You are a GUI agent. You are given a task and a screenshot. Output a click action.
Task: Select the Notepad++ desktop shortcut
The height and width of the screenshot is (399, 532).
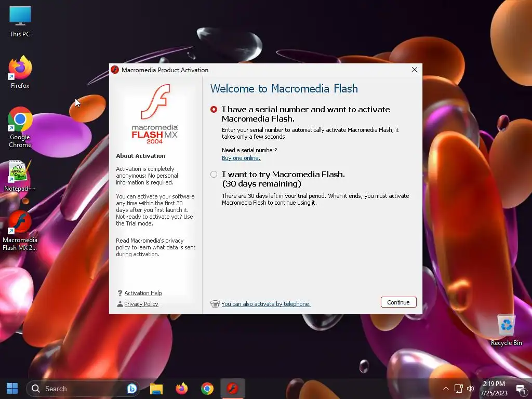(20, 176)
